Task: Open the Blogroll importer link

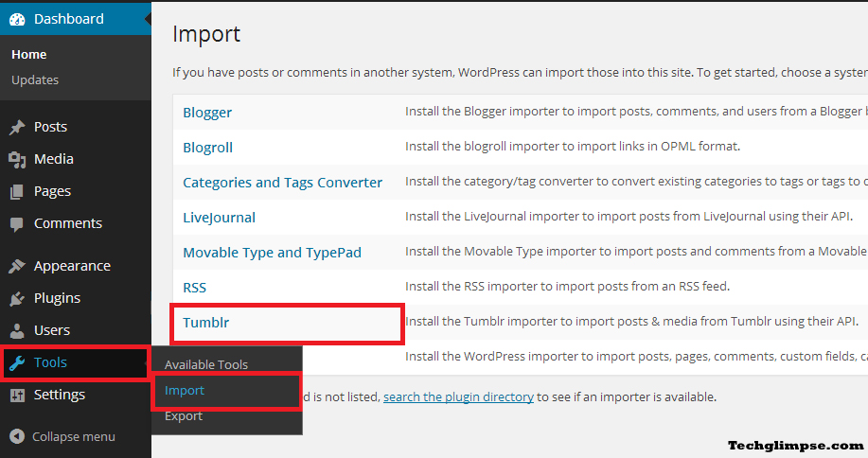Action: [207, 148]
